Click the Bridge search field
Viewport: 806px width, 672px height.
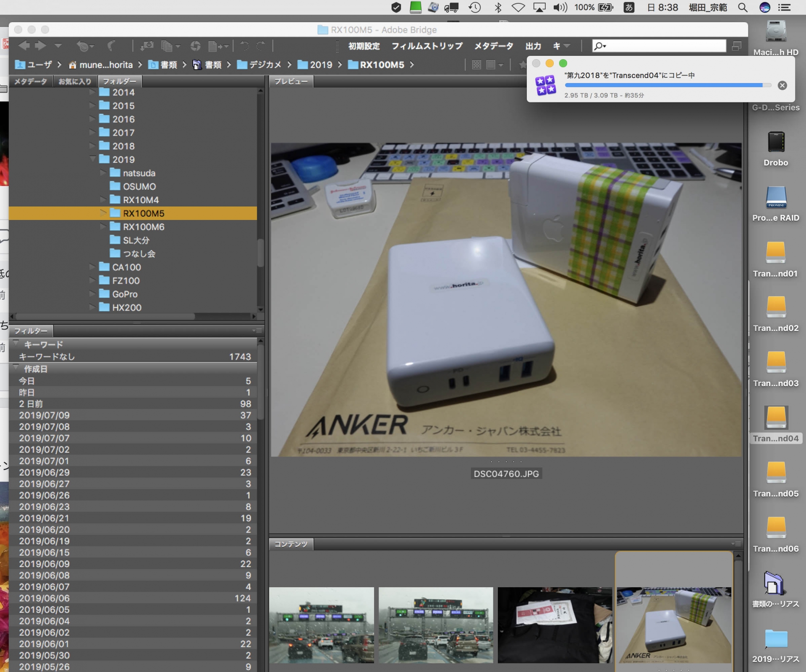pos(659,45)
